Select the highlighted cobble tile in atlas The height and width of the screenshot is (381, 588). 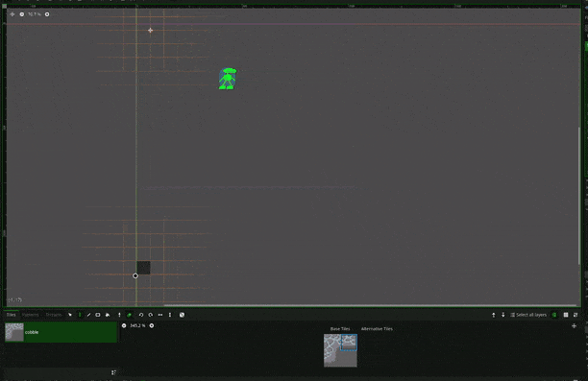[349, 343]
